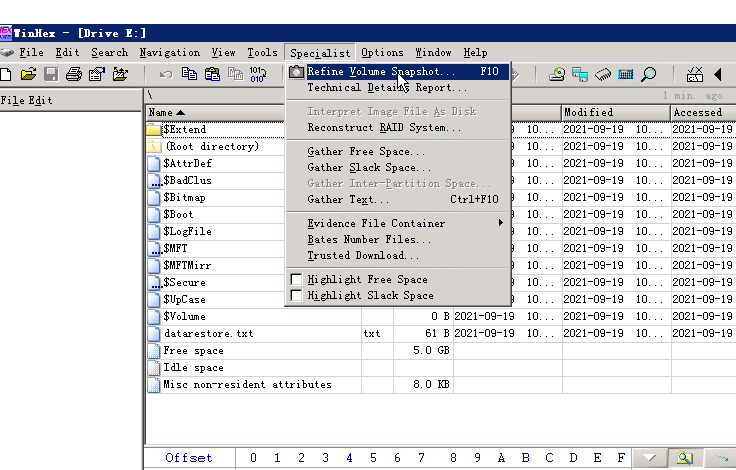The width and height of the screenshot is (736, 470).
Task: Open the Edit menu in the menu bar
Action: coord(68,53)
